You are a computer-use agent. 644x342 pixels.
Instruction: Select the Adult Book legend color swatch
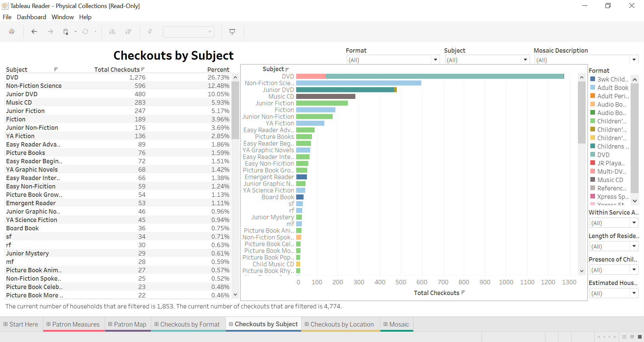593,88
